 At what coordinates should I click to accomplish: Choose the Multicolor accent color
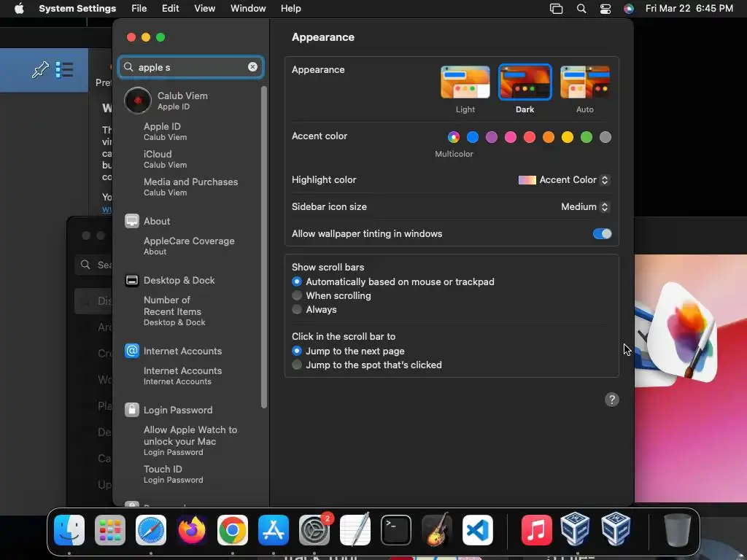coord(454,137)
